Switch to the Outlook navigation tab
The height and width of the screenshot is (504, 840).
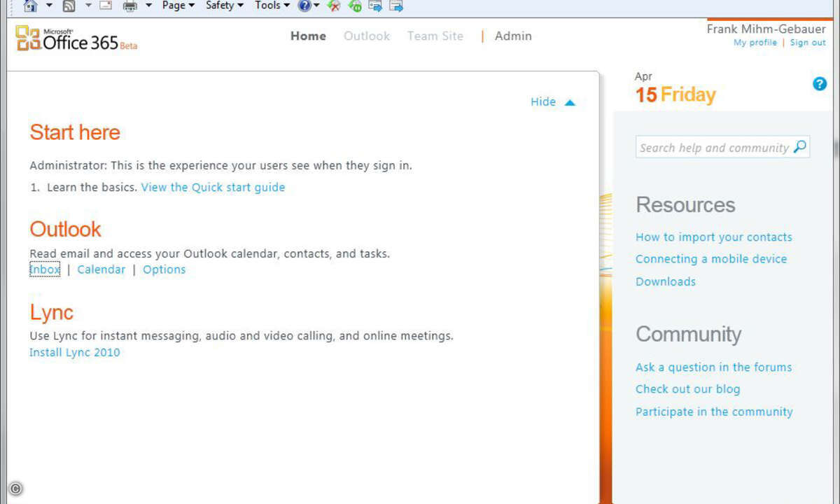367,36
